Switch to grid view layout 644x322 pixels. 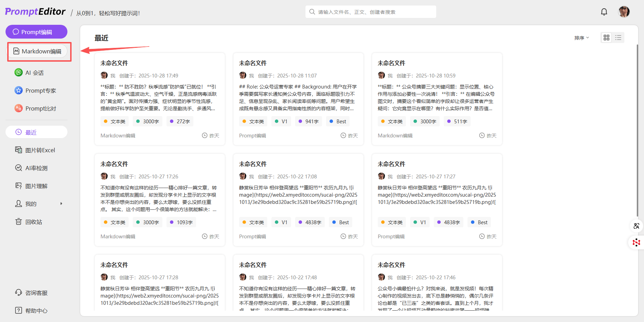coord(607,38)
